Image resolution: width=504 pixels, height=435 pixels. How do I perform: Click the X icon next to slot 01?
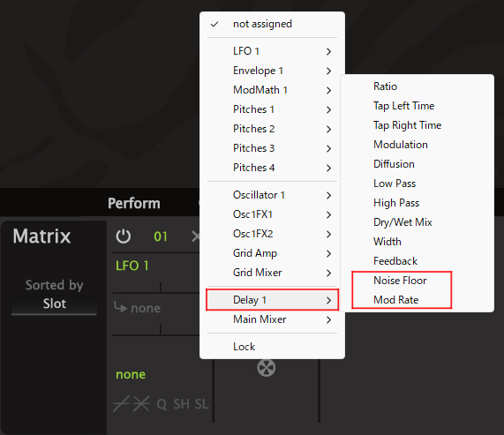point(195,236)
